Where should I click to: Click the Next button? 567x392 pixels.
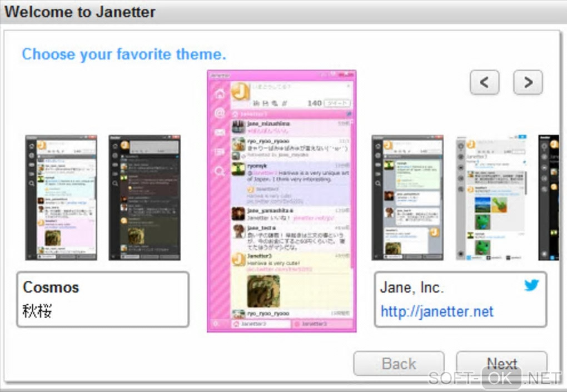click(501, 364)
